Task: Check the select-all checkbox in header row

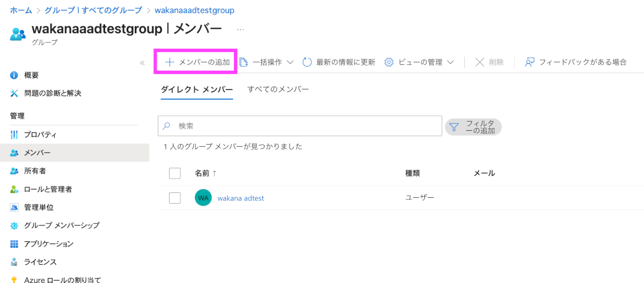Action: tap(175, 173)
